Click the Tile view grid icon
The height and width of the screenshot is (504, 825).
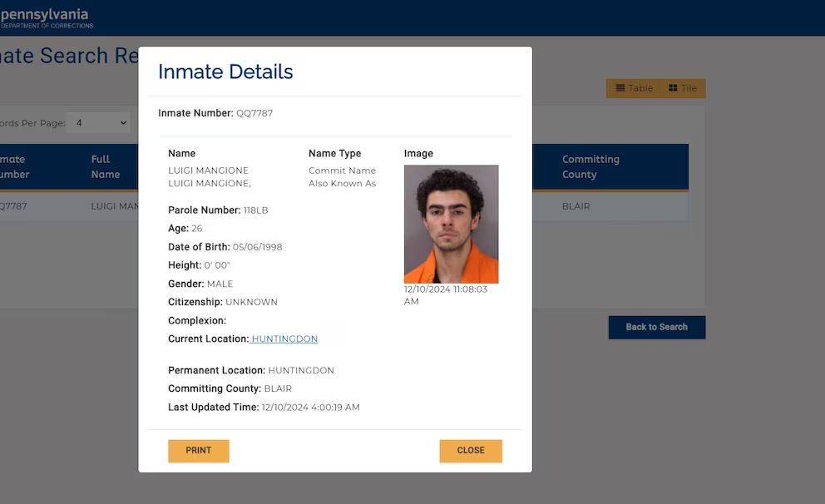673,88
